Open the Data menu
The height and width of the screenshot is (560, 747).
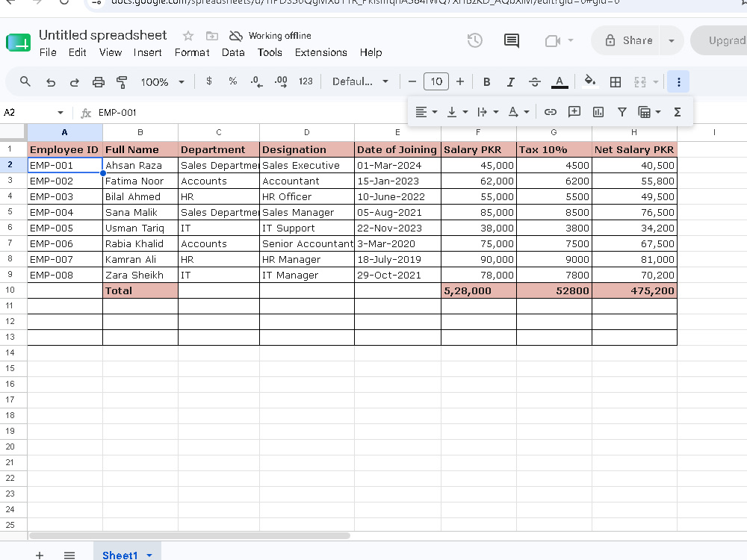233,52
